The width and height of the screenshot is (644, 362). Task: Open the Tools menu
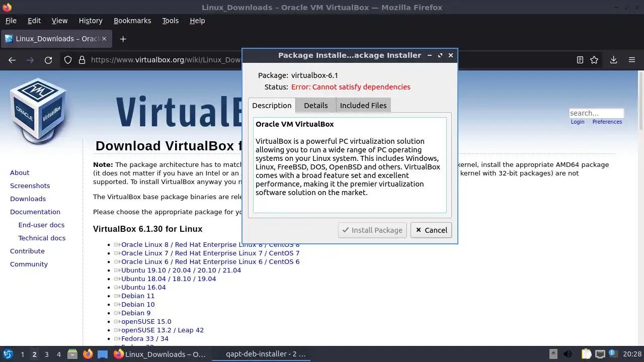tap(171, 21)
